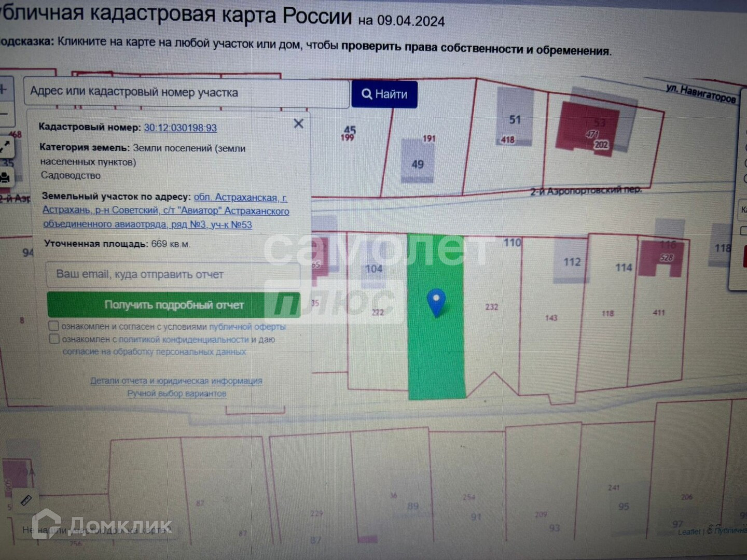747x560 pixels.
Task: Click the print map icon
Action: coord(5,177)
